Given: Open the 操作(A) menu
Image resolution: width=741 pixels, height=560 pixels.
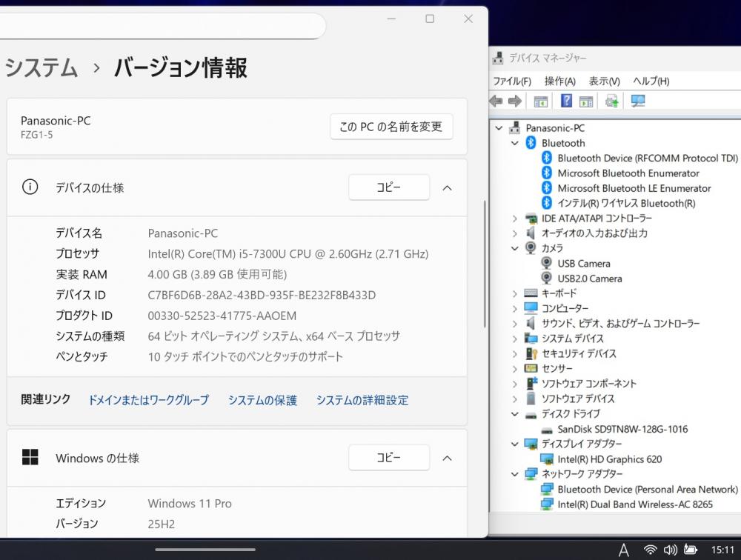Looking at the screenshot, I should pyautogui.click(x=559, y=81).
